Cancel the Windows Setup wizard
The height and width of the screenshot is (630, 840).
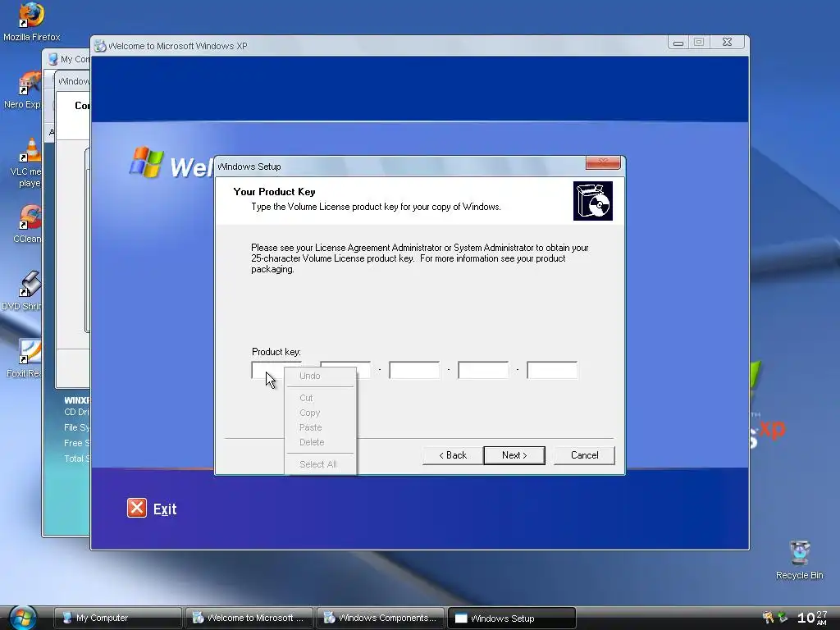pos(584,455)
